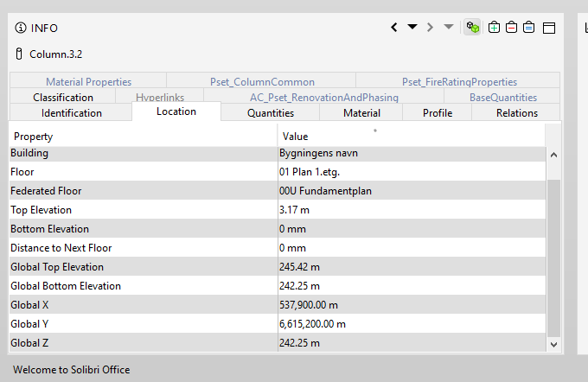
Task: Select the Global Top Elevation row
Action: 143,267
